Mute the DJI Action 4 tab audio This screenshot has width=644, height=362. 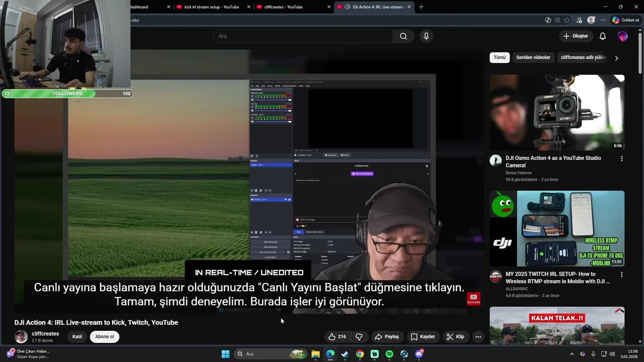click(x=347, y=7)
